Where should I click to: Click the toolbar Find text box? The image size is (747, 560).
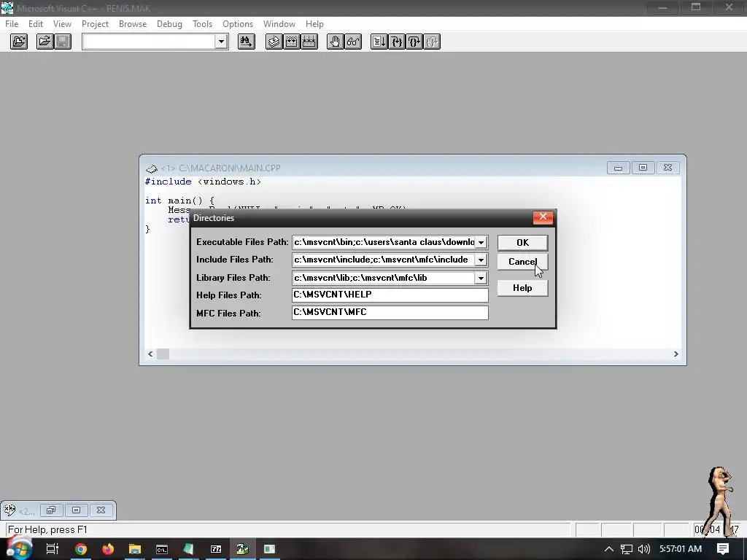pos(149,42)
